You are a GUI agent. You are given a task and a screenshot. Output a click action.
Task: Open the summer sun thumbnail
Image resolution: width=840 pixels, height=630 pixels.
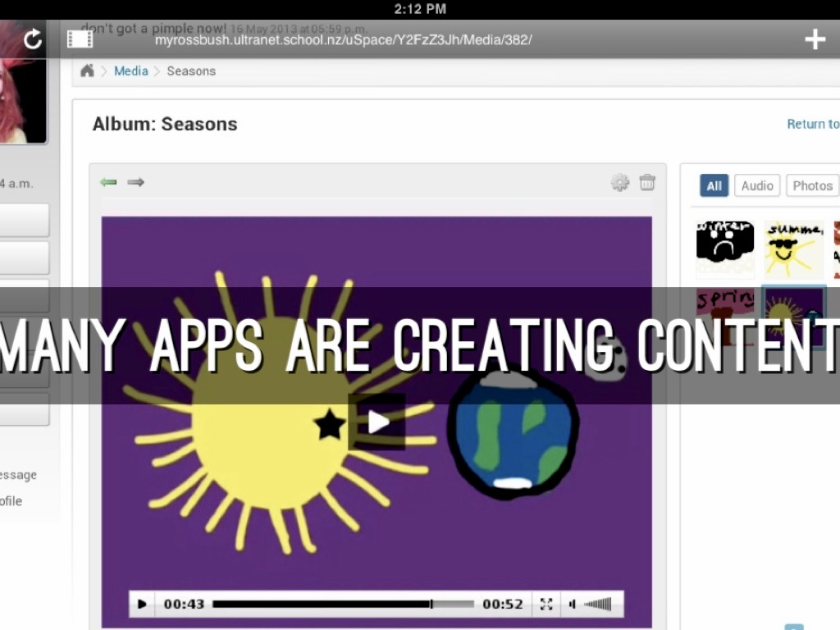pos(793,249)
